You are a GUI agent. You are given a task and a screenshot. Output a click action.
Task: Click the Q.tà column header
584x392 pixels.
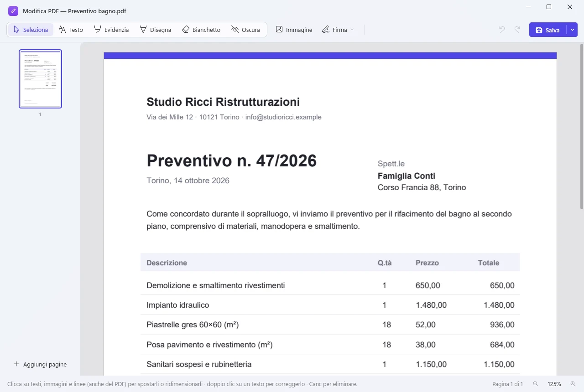[385, 263]
